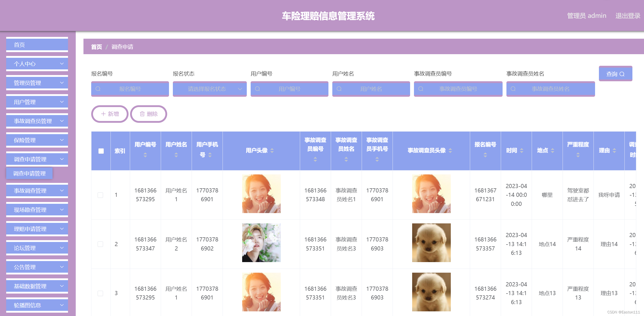Click the sort arrows under 报名编号 header
Image resolution: width=644 pixels, height=316 pixels.
[x=485, y=155]
